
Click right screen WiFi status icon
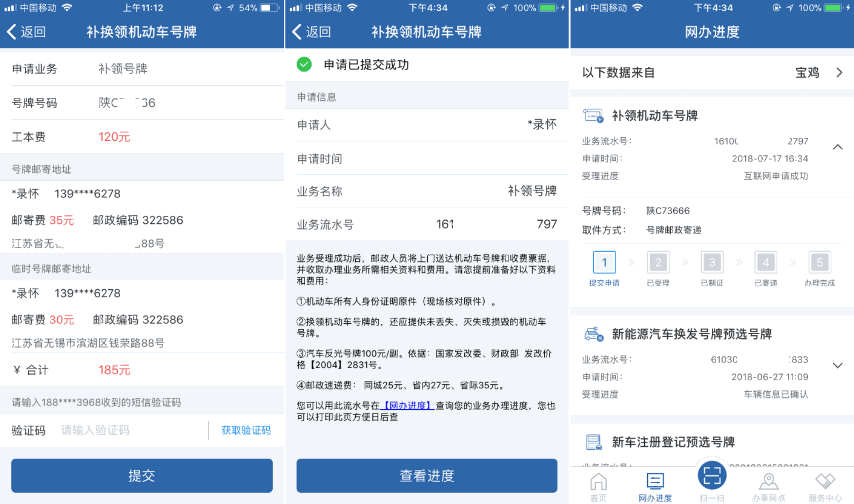[x=637, y=8]
